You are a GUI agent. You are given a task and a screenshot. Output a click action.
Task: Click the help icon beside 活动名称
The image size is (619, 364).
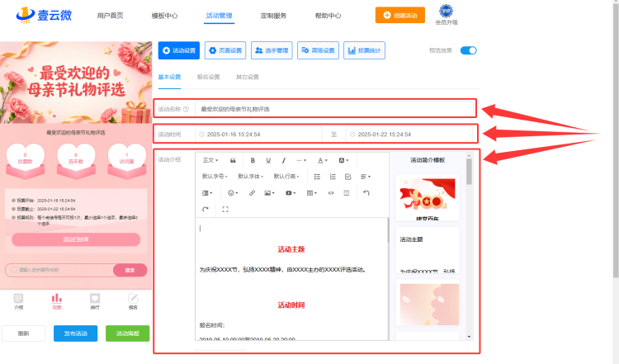tap(186, 109)
